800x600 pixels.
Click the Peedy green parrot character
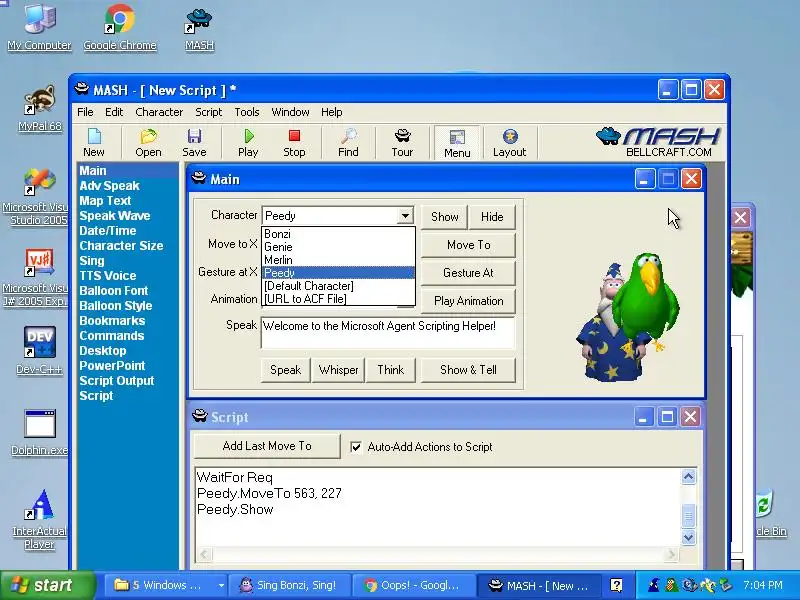pyautogui.click(x=647, y=301)
